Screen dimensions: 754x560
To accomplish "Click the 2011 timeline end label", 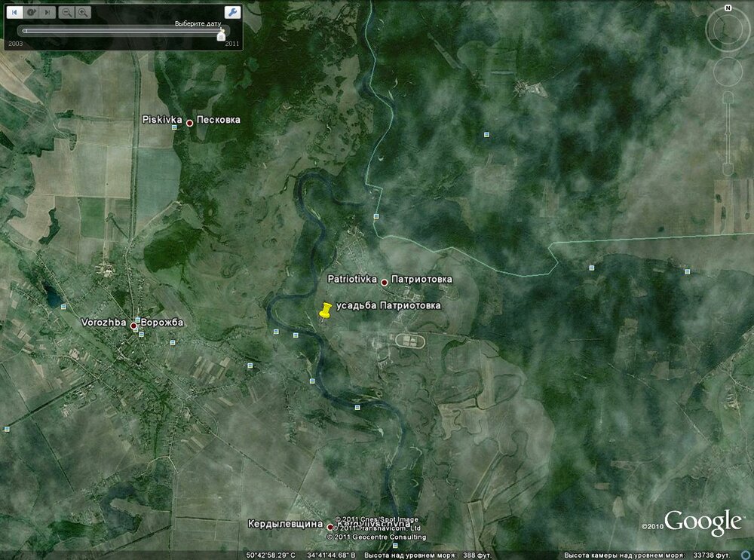I will tap(231, 44).
